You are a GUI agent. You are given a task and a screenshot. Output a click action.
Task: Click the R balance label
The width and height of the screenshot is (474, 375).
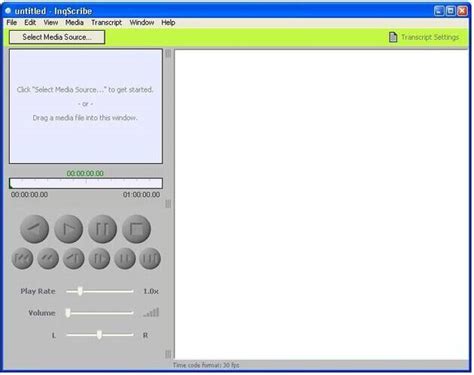145,335
